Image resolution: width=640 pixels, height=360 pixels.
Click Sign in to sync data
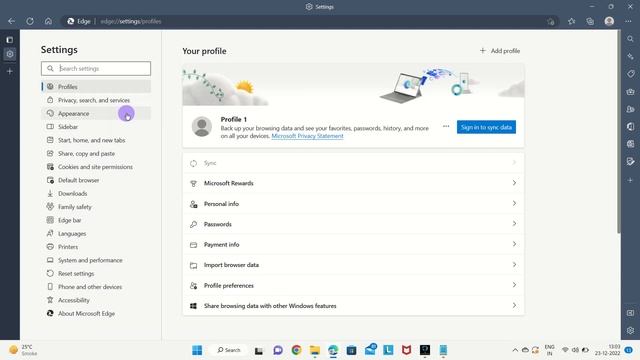[486, 127]
